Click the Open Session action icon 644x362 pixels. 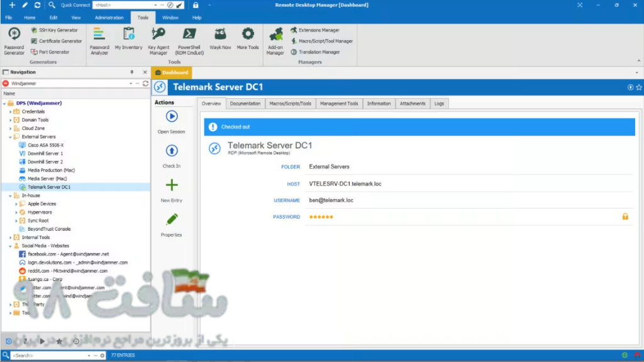172,116
